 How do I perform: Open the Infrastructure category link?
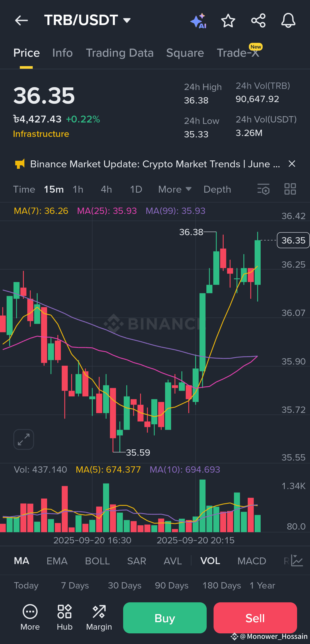(x=41, y=134)
